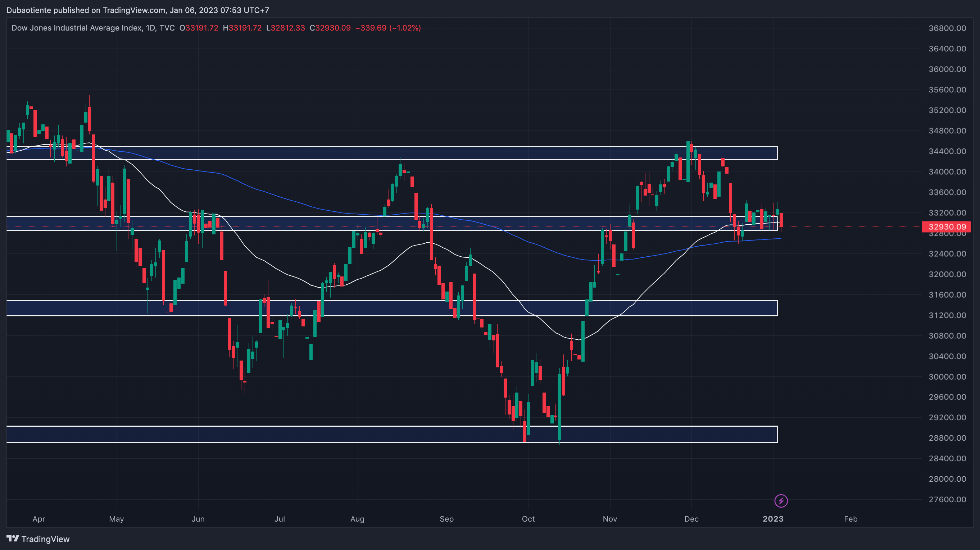Click the May label on time axis
This screenshot has height=550, width=980.
[117, 519]
